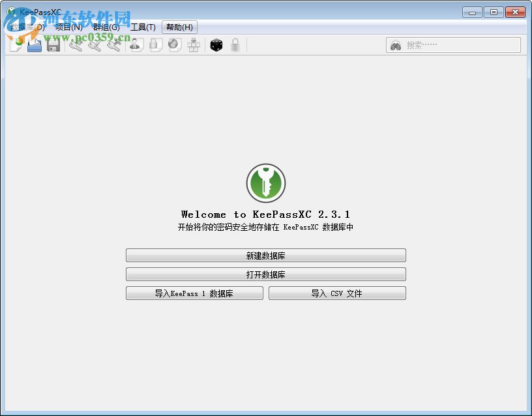Click the Save database toolbar icon

tap(52, 45)
